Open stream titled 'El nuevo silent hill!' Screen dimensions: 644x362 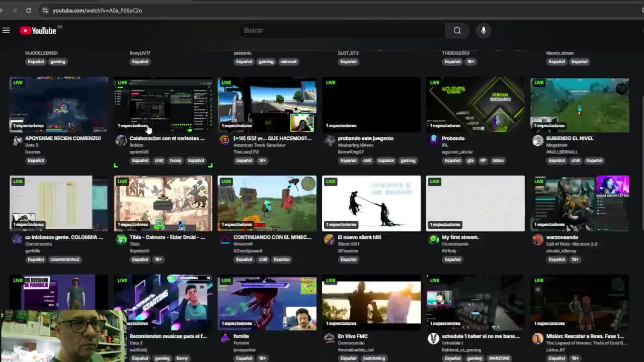coord(359,237)
